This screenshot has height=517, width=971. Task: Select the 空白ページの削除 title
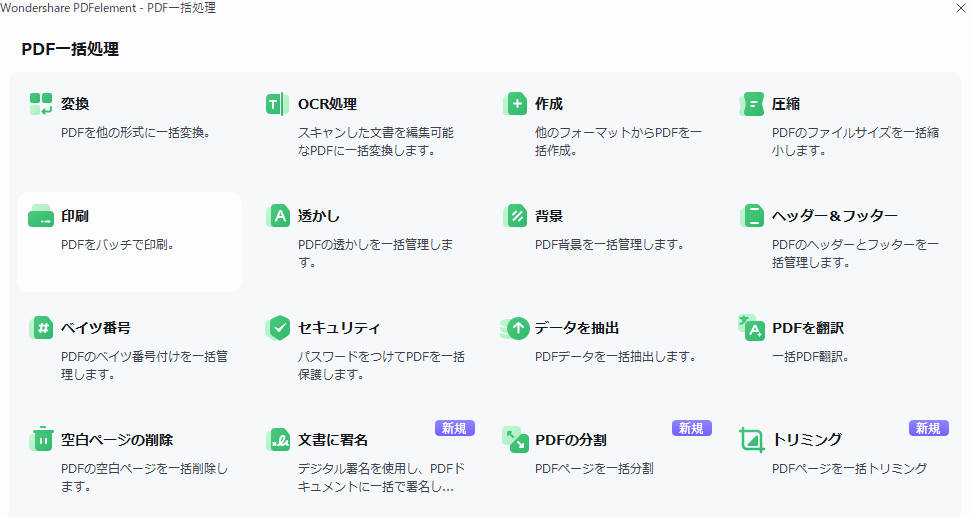coord(116,440)
